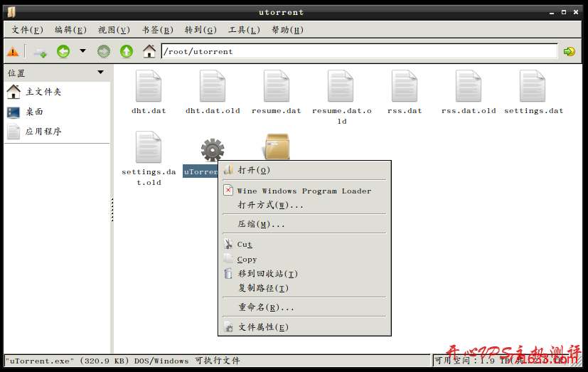
Task: Choose Cut in context menu
Action: (304, 245)
